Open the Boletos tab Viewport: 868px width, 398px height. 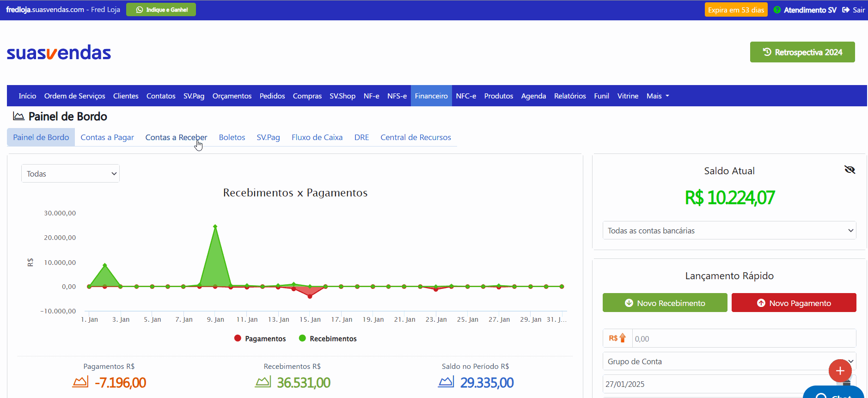click(232, 137)
